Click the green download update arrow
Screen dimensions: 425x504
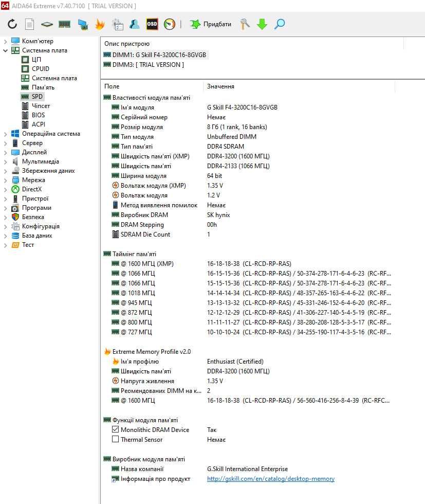(x=262, y=24)
